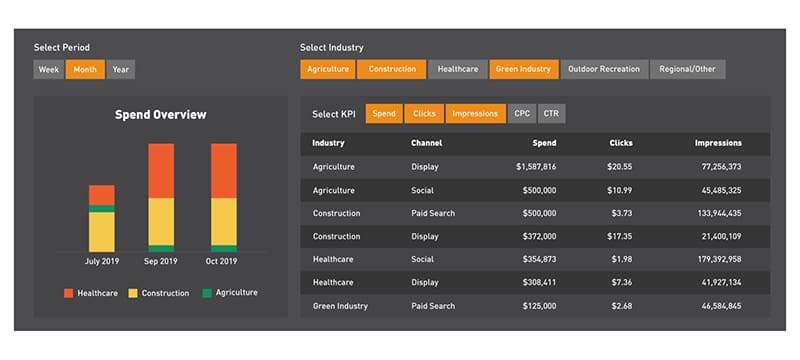The width and height of the screenshot is (800, 360).
Task: Click the 41,927,134 impressions value
Action: coord(721,282)
